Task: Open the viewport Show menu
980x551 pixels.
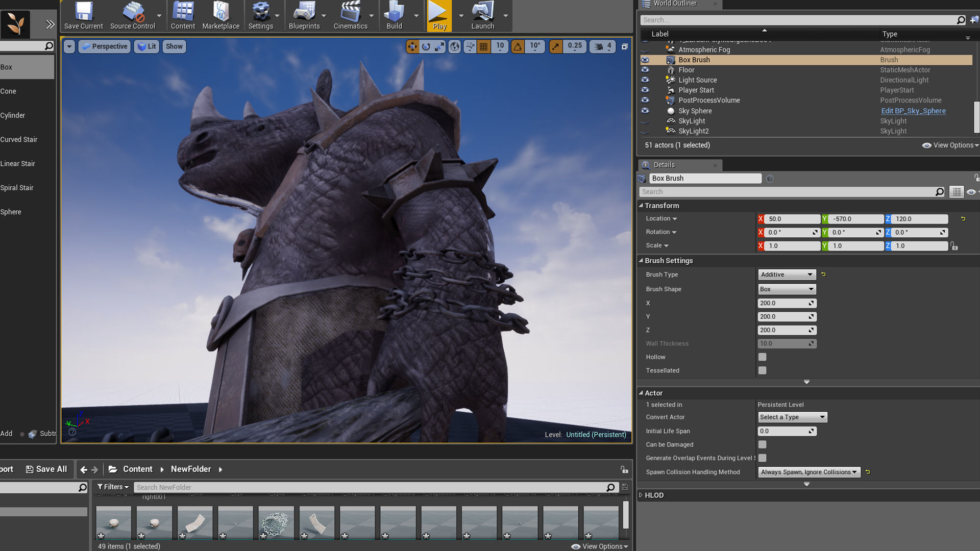Action: coord(174,46)
